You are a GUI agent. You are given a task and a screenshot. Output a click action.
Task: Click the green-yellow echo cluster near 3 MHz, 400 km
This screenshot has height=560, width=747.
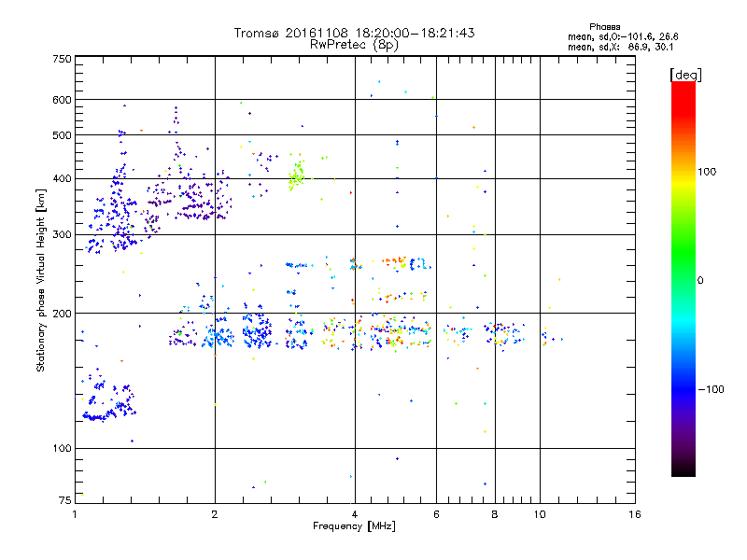pos(296,176)
